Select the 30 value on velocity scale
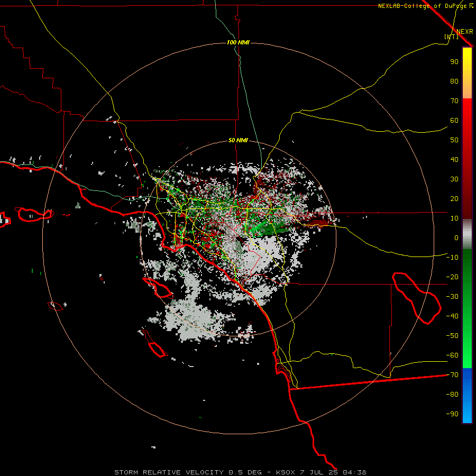Image resolution: width=476 pixels, height=476 pixels. (454, 179)
